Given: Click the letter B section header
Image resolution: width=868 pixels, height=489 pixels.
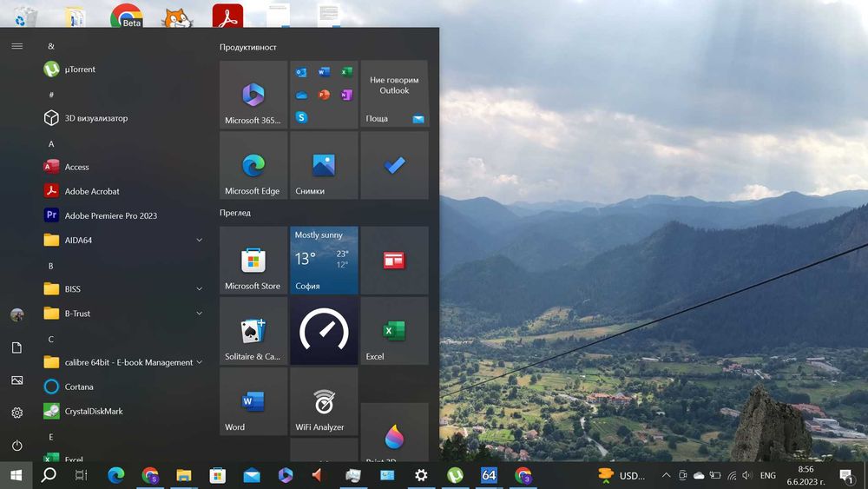Looking at the screenshot, I should (51, 266).
